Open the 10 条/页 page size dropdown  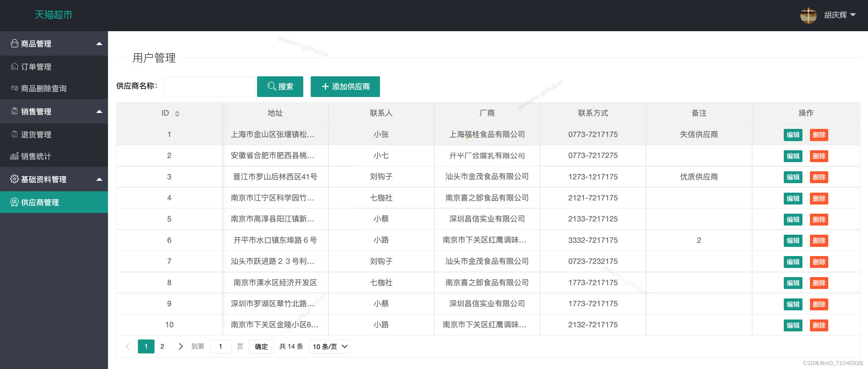pyautogui.click(x=328, y=346)
